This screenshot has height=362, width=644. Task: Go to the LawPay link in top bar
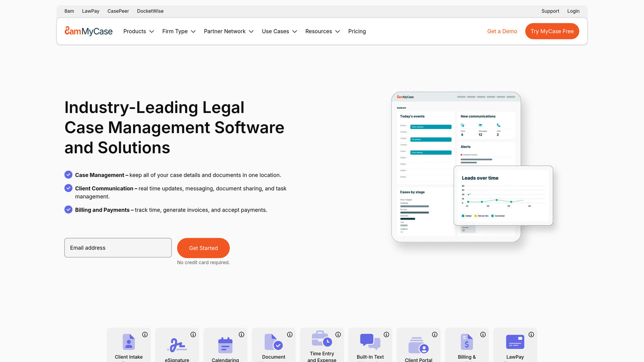[x=91, y=11]
